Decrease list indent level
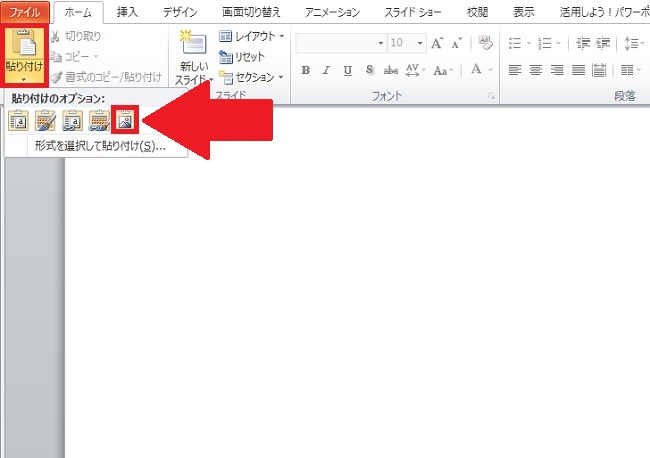Image resolution: width=650 pixels, height=458 pixels. 583,43
